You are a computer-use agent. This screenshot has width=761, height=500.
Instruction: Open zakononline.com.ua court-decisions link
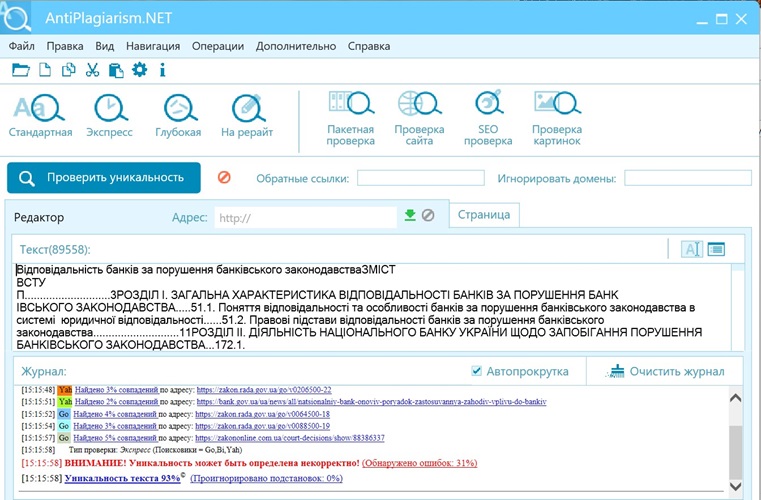click(290, 438)
